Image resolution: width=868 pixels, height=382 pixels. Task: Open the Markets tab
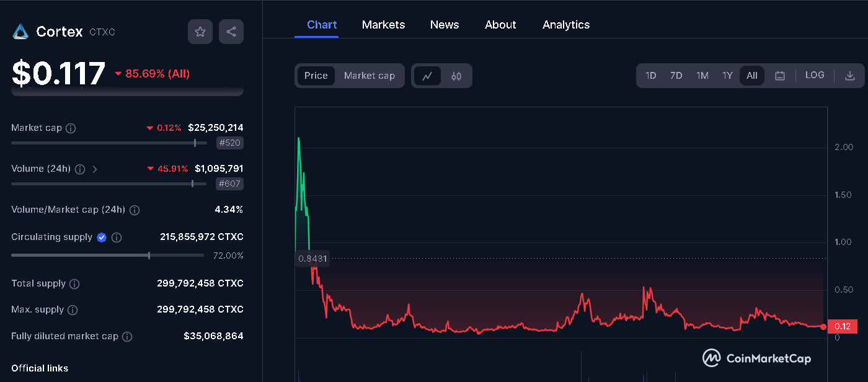(x=383, y=25)
